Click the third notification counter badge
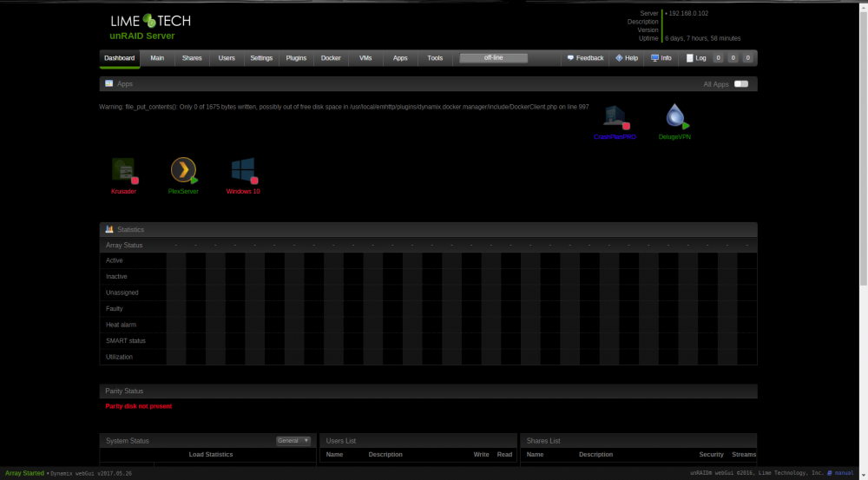Viewport: 868px width, 480px height. click(x=748, y=58)
